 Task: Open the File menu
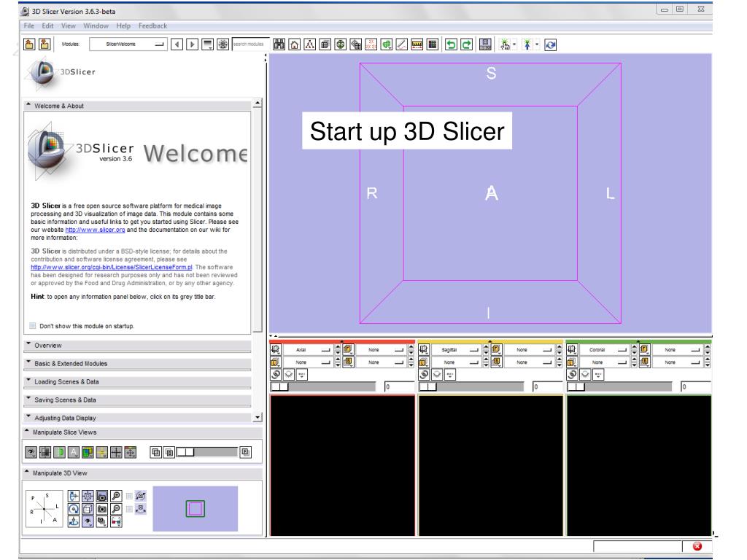(28, 26)
